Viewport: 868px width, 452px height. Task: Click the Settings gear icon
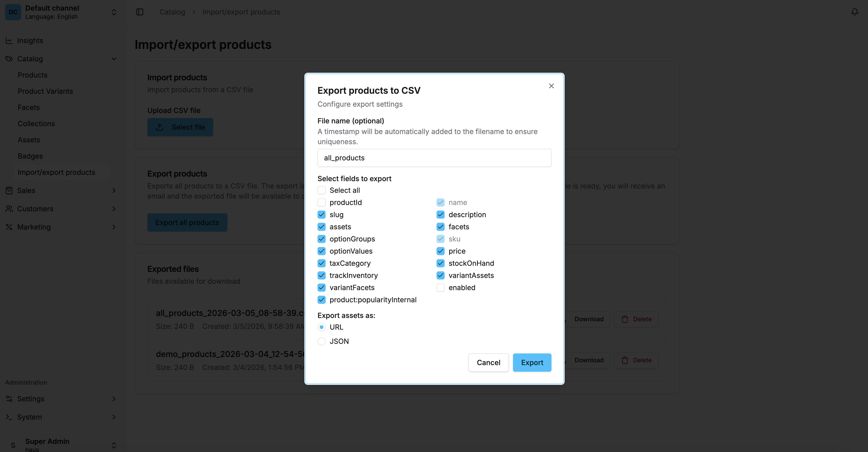(x=9, y=399)
